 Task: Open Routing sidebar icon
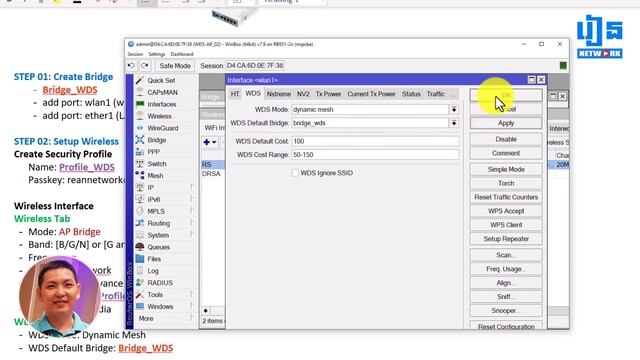pyautogui.click(x=140, y=223)
